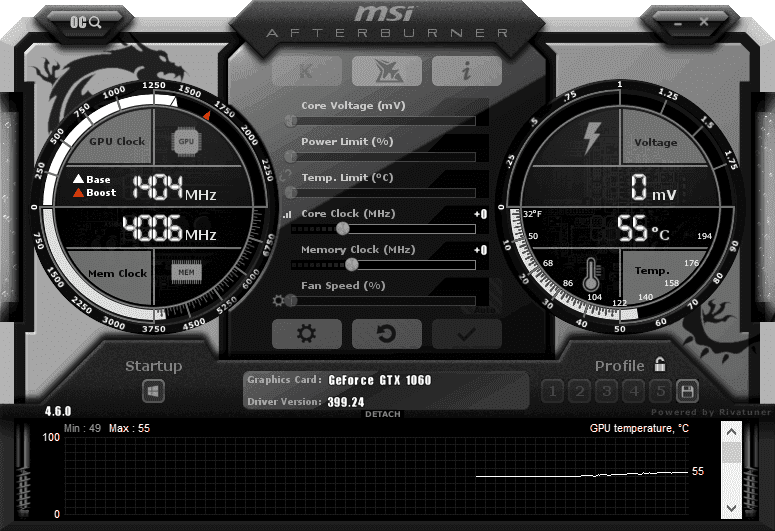Viewport: 775px width, 531px height.
Task: Click the GPU temperature, °C graph title
Action: (639, 428)
